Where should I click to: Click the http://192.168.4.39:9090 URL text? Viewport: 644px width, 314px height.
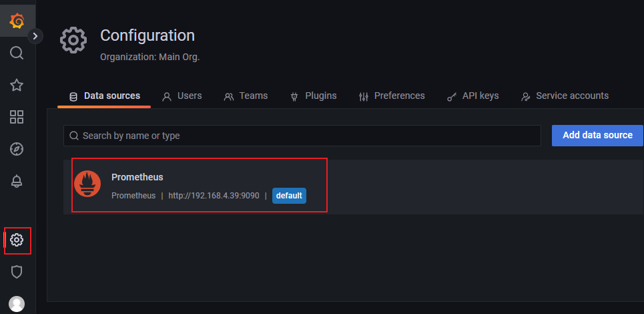click(214, 196)
